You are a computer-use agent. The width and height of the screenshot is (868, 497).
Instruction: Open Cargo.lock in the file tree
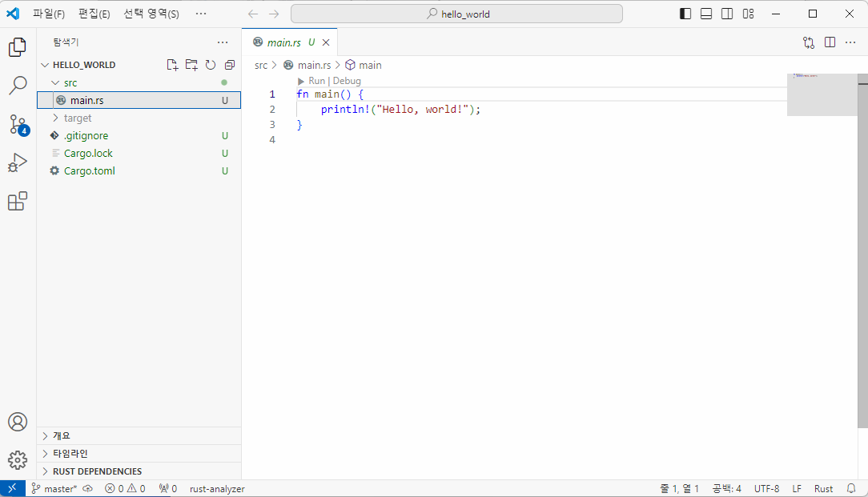coord(139,154)
